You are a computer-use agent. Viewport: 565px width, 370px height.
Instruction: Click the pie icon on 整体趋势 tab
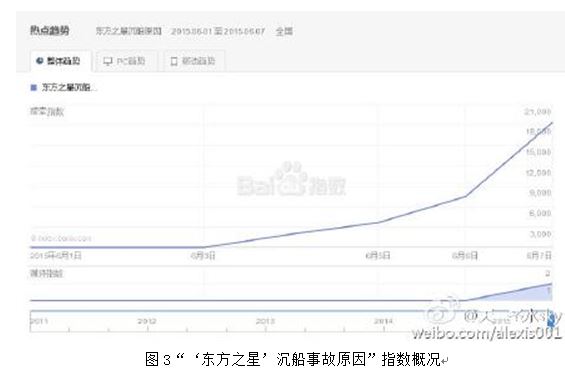coord(39,61)
